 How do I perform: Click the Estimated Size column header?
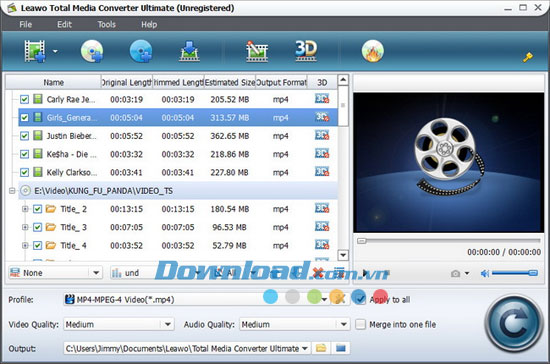coord(230,82)
